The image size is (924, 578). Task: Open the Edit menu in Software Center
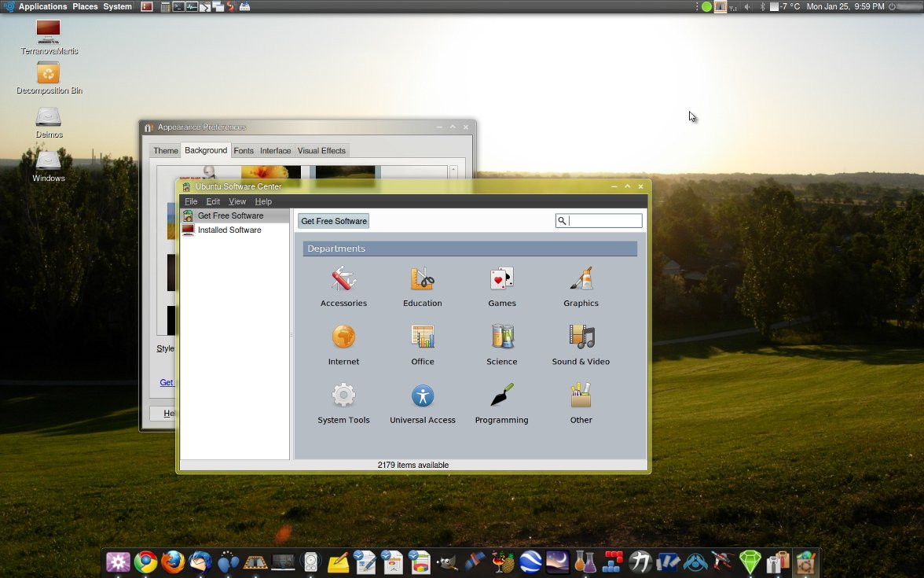[x=213, y=201]
